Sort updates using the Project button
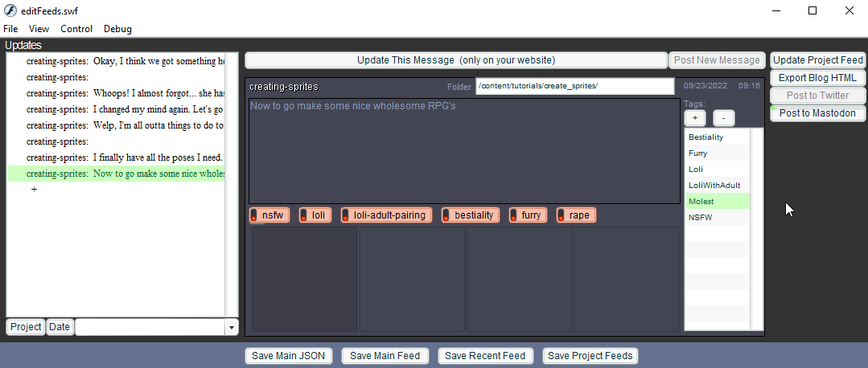 tap(26, 327)
